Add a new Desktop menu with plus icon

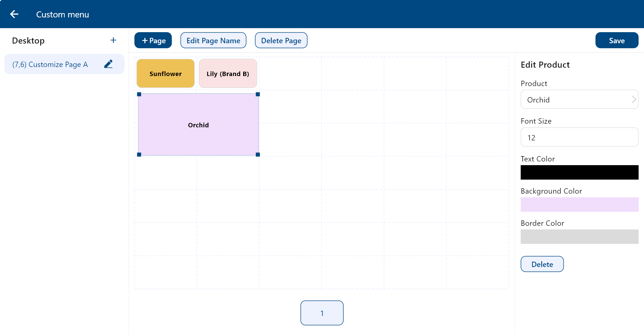pyautogui.click(x=113, y=40)
